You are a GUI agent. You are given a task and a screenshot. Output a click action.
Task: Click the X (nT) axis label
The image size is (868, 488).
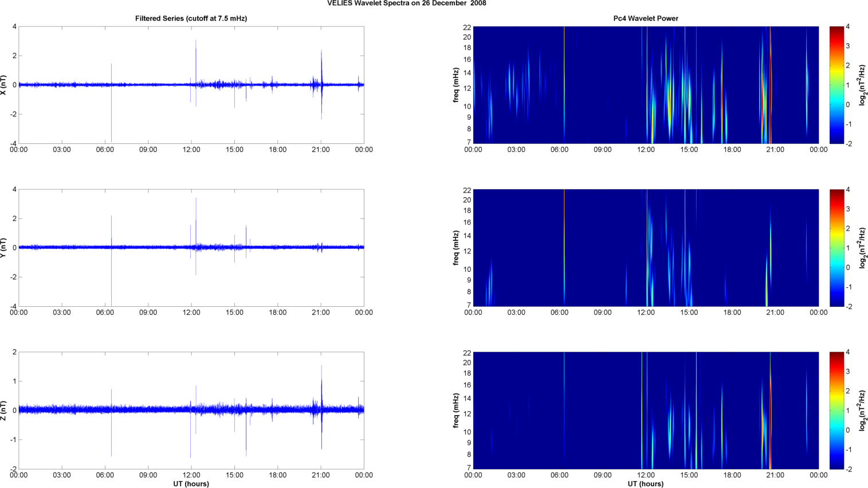click(x=5, y=85)
